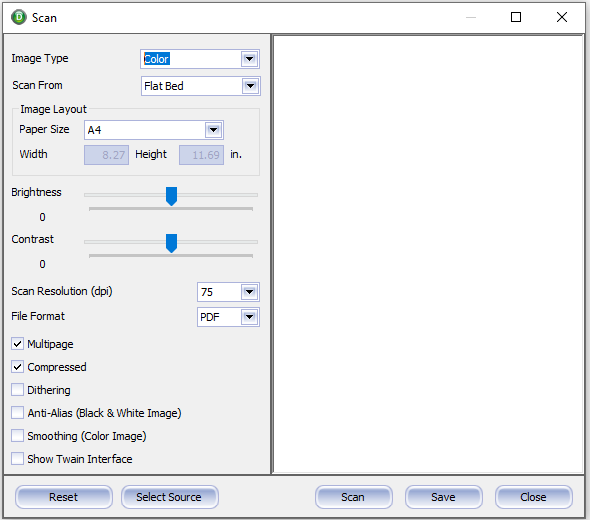Click the Reset button
The height and width of the screenshot is (520, 590).
pyautogui.click(x=64, y=497)
